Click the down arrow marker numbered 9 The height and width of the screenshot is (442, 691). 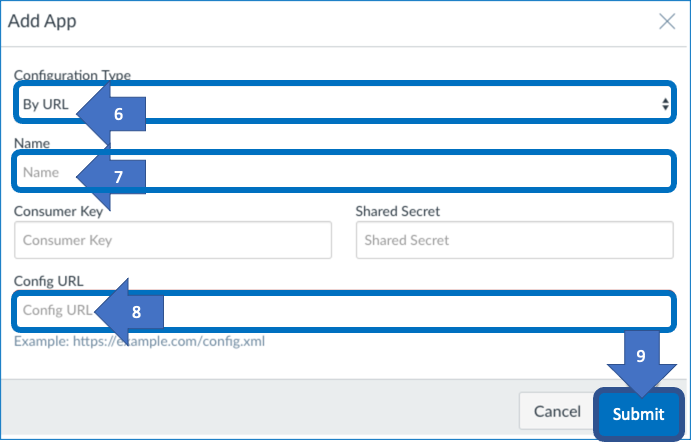click(x=641, y=364)
